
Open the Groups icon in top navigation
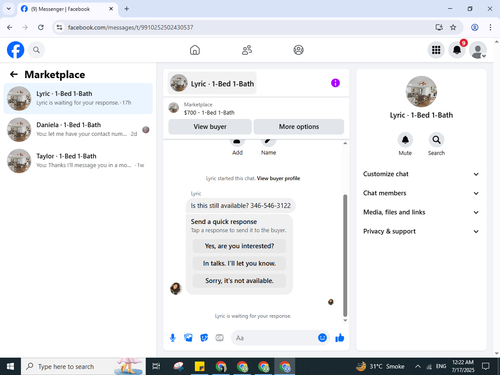coord(298,50)
